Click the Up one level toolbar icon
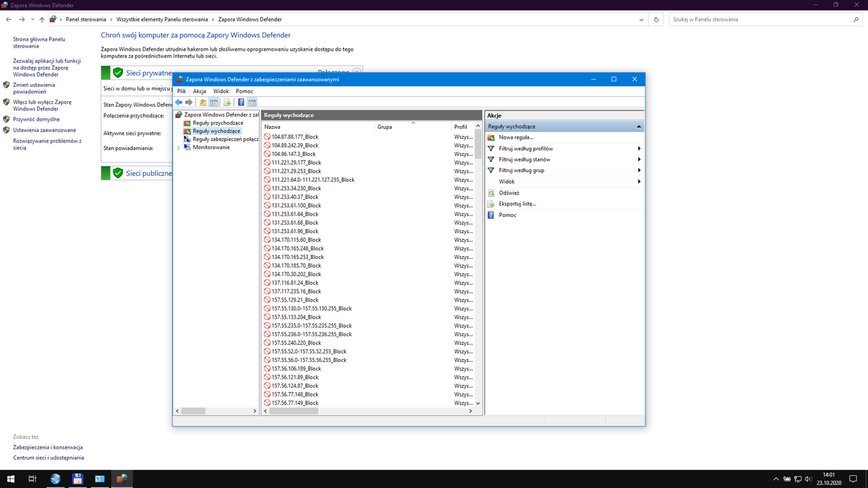 (x=203, y=102)
